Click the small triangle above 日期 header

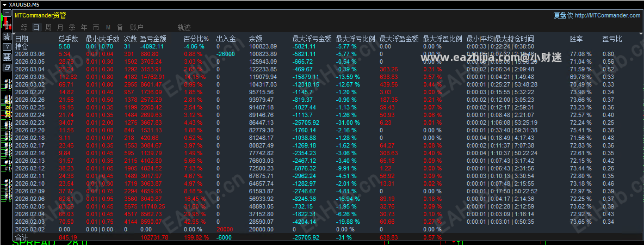coord(15,33)
